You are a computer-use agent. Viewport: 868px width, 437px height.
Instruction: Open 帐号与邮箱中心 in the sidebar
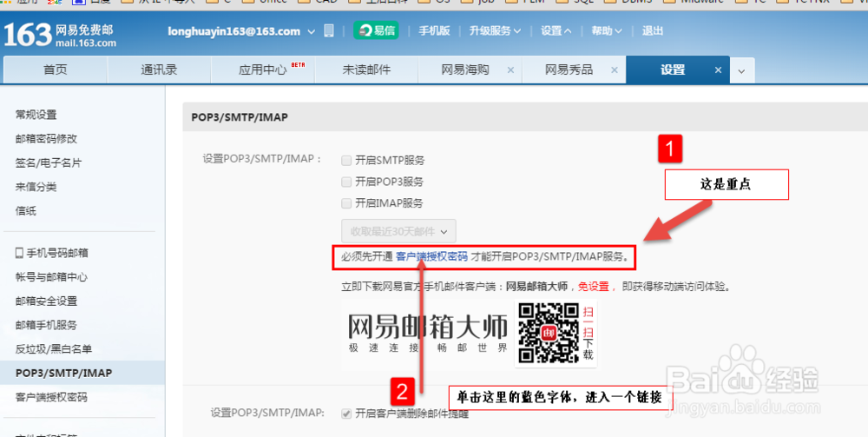[51, 277]
